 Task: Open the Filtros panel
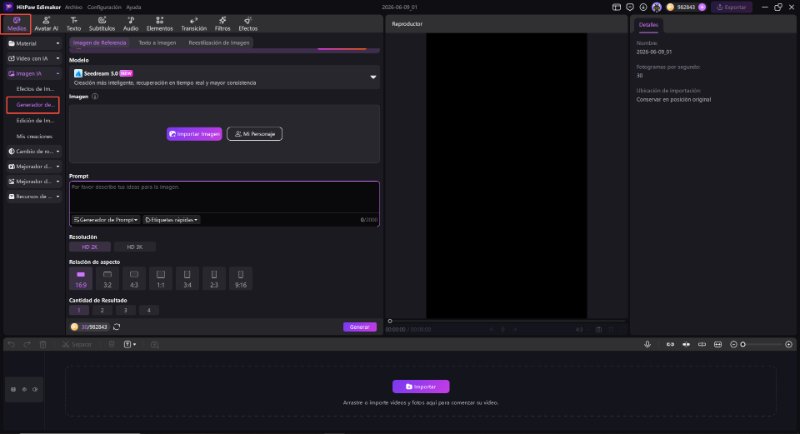point(222,24)
